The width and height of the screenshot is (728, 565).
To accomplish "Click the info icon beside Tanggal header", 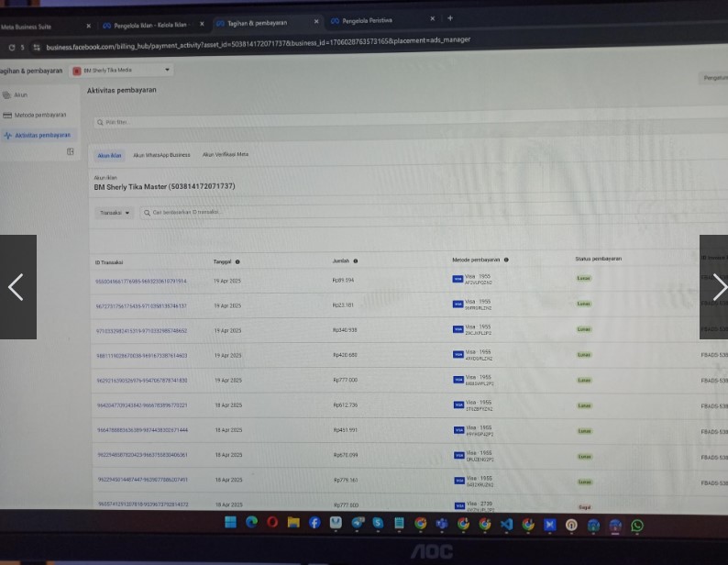I will [x=237, y=261].
